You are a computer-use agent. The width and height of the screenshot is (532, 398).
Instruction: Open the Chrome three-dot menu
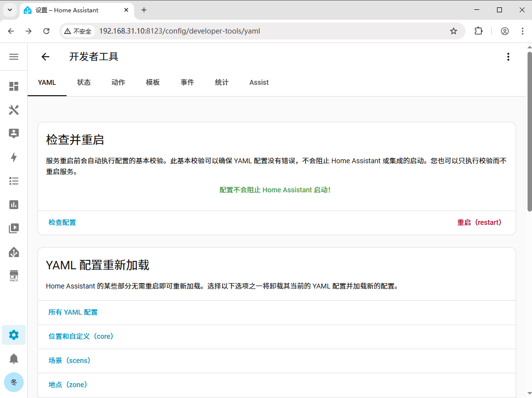(x=523, y=31)
